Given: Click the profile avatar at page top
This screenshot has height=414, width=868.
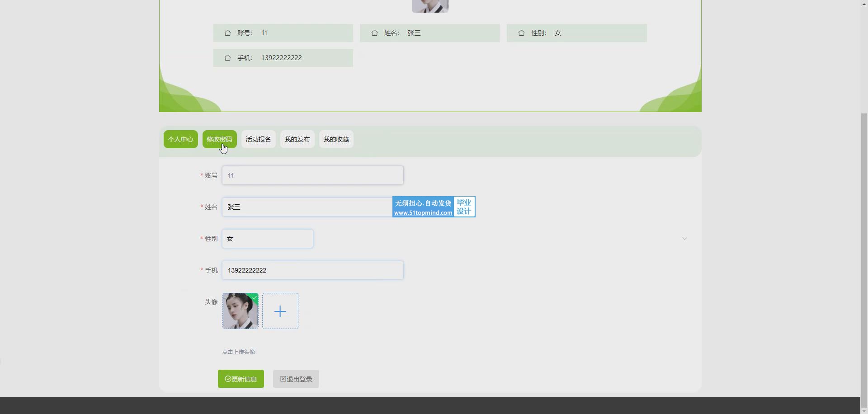Looking at the screenshot, I should tap(430, 5).
